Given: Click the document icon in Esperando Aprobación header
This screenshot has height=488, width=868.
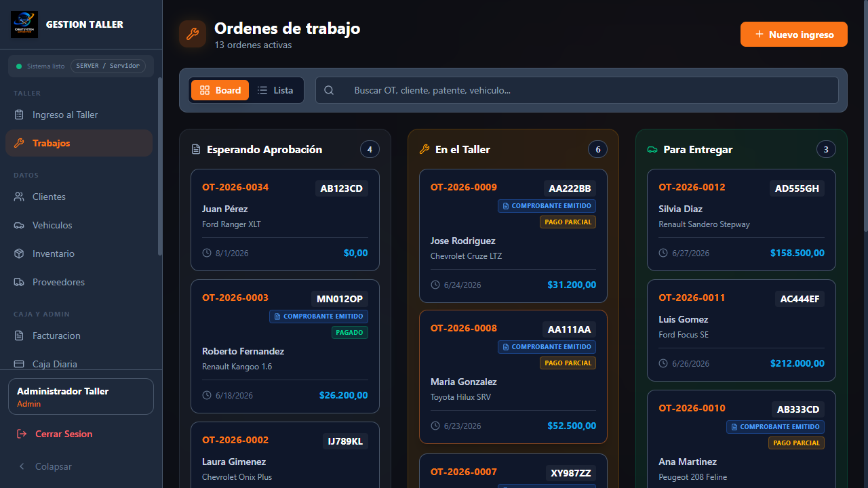Looking at the screenshot, I should click(x=196, y=149).
